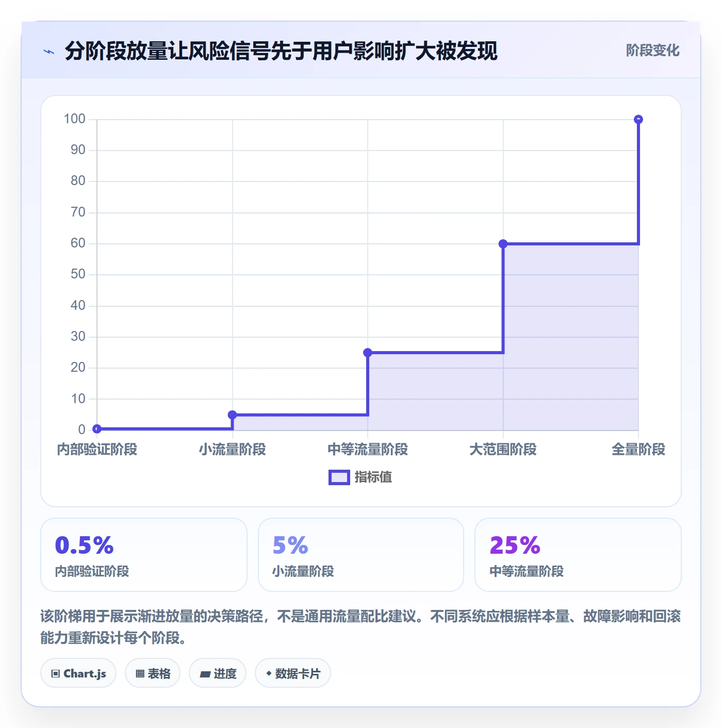722x728 pixels.
Task: Click the 数据卡片 tag chip
Action: [x=293, y=673]
